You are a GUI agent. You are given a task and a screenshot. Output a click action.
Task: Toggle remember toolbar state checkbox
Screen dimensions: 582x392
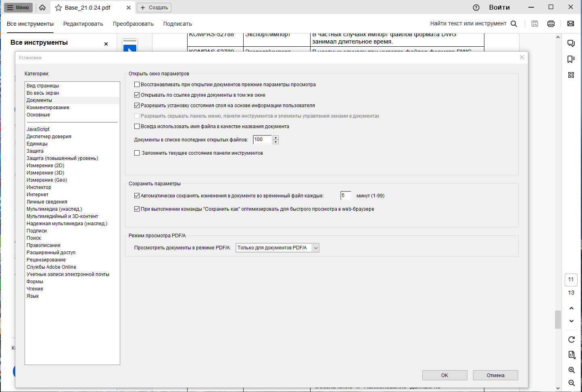(x=137, y=153)
